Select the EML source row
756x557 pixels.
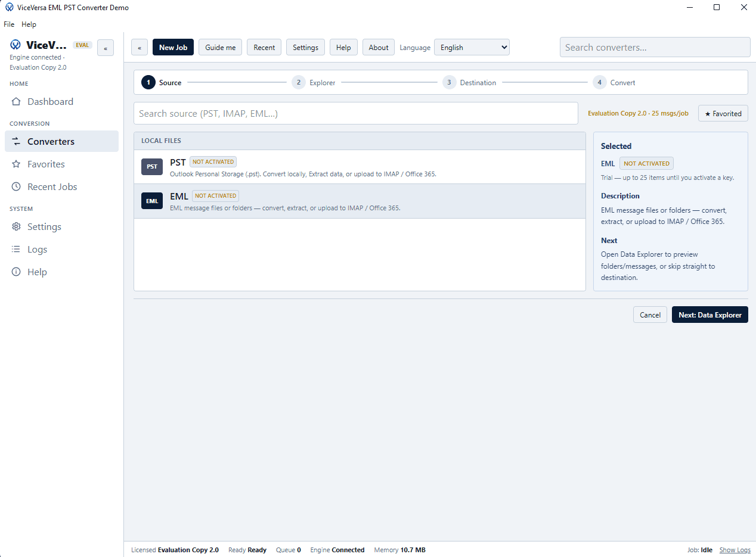360,201
